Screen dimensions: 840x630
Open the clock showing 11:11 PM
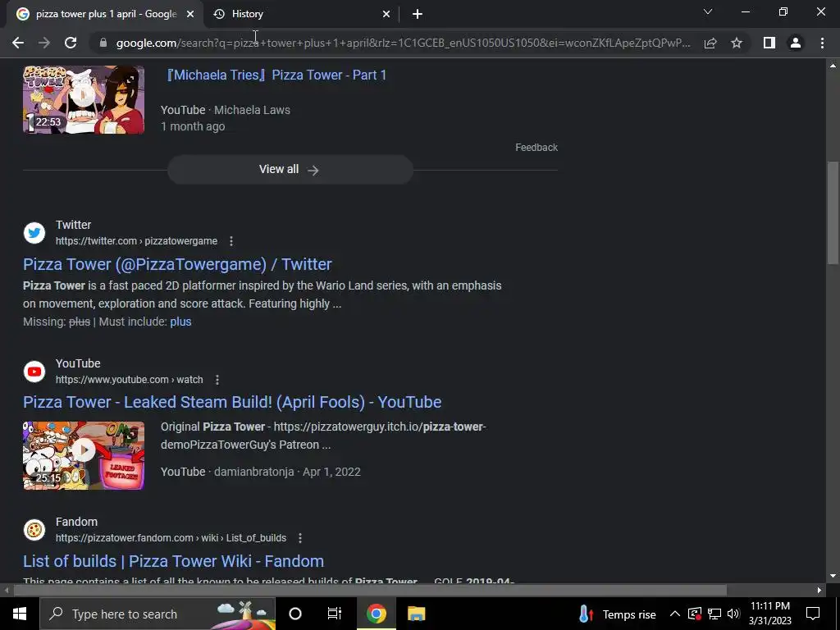769,614
